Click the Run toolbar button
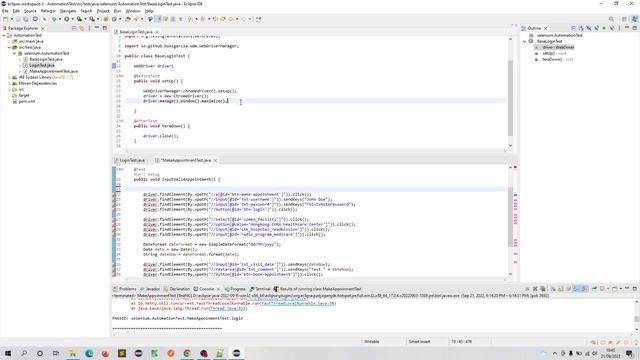 point(66,19)
